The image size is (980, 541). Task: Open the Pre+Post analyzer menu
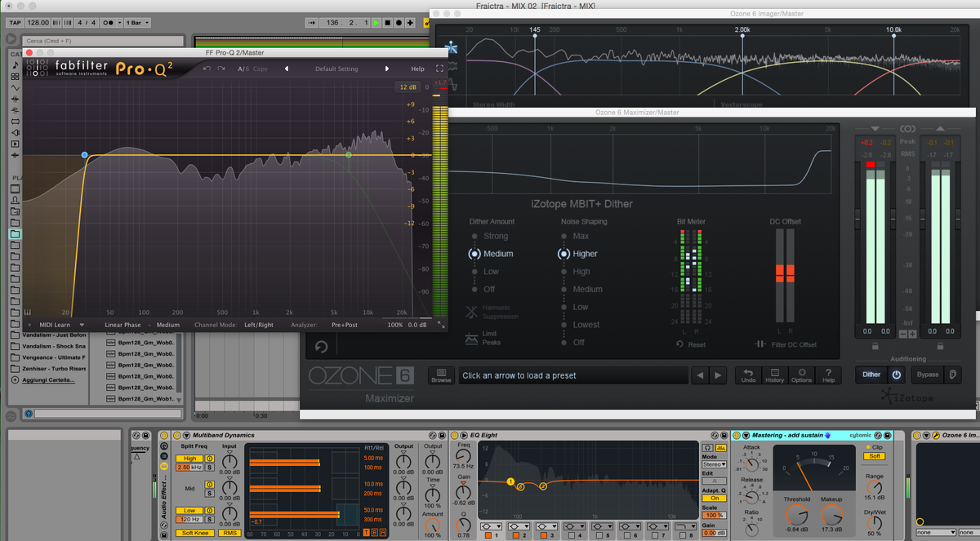pyautogui.click(x=344, y=325)
